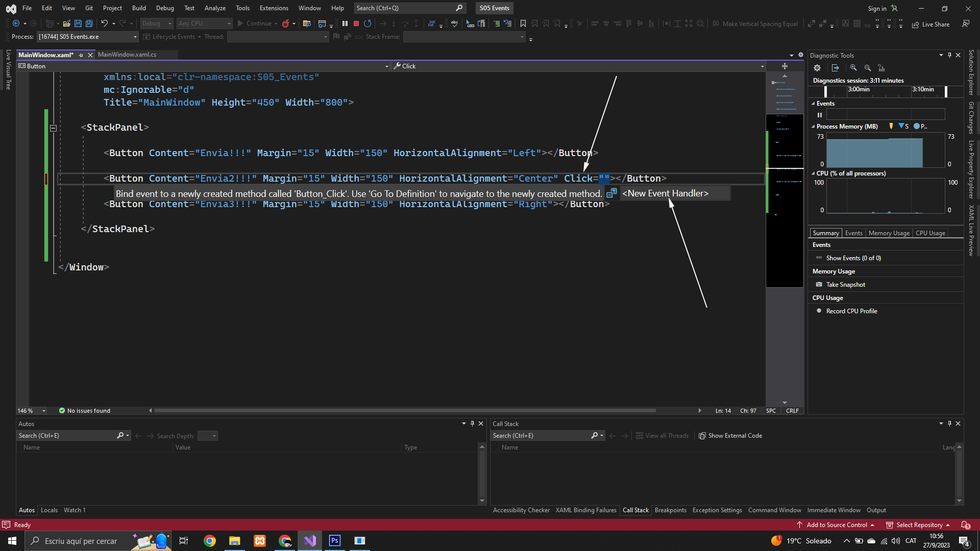This screenshot has height=551, width=980.
Task: Open the Process dropdown for S05 Events.exe
Action: tap(135, 37)
